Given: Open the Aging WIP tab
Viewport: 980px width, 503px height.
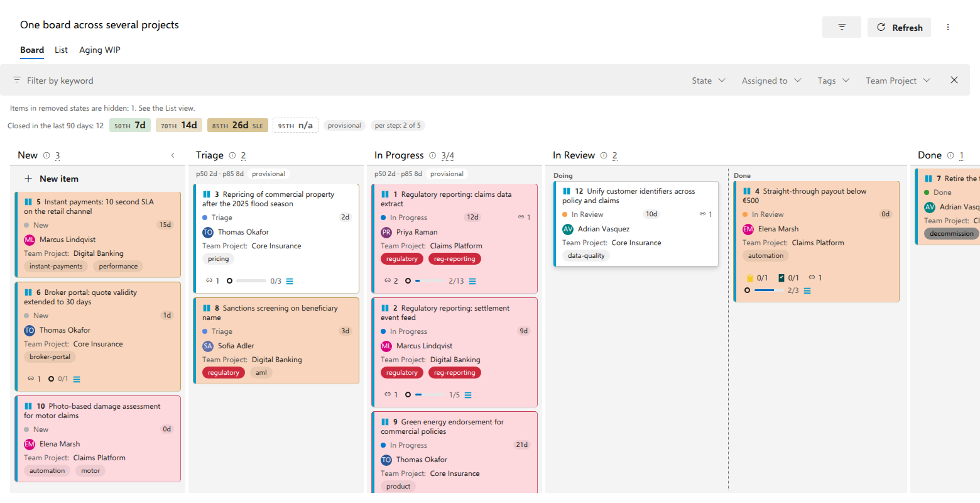Looking at the screenshot, I should 100,50.
